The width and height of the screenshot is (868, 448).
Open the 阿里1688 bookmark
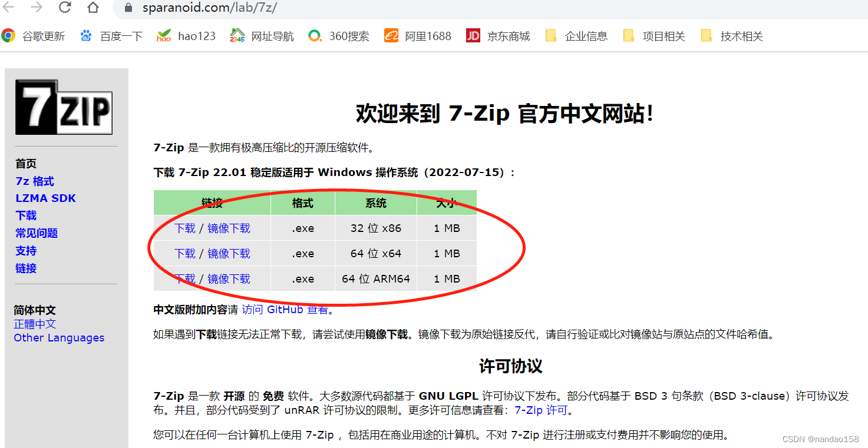(x=418, y=36)
